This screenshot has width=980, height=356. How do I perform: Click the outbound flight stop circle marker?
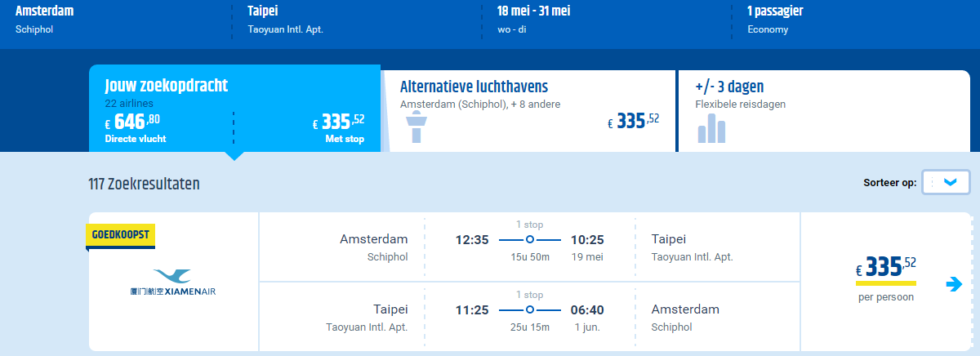(530, 239)
